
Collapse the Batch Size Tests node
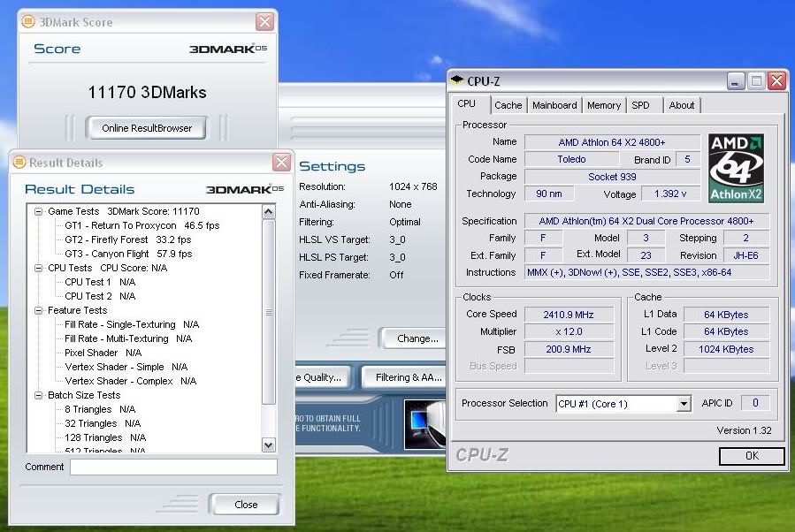click(39, 395)
